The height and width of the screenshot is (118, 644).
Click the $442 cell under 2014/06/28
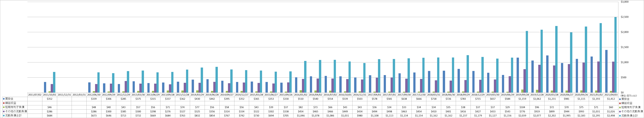(x=212, y=99)
